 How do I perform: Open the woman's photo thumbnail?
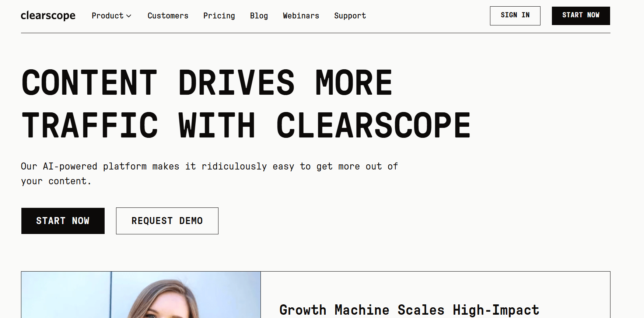pos(141,295)
